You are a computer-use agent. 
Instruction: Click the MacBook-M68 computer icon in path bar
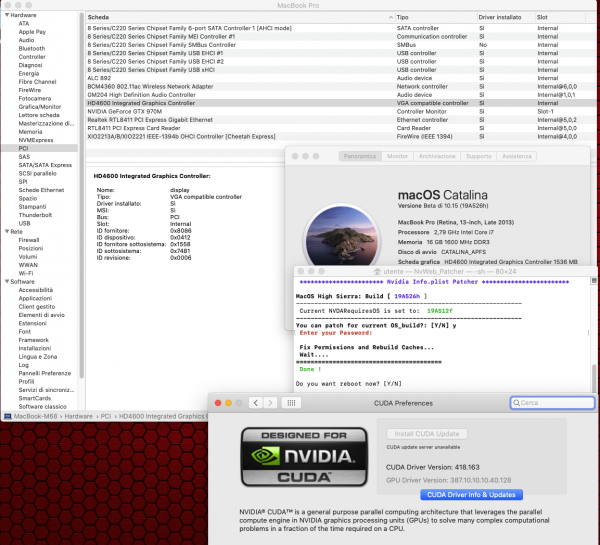pyautogui.click(x=8, y=416)
